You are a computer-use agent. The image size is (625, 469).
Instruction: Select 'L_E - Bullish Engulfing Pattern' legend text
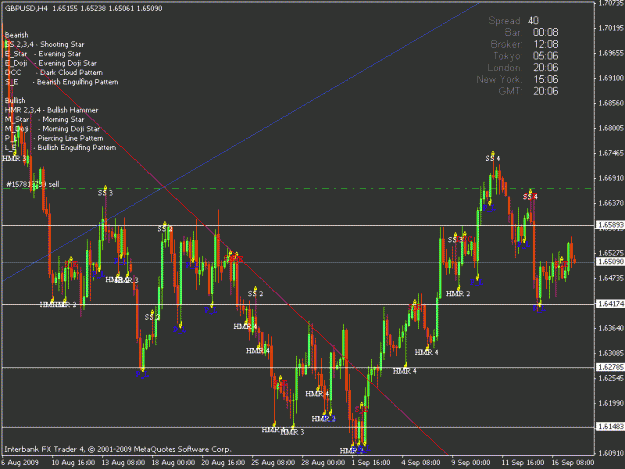tap(60, 147)
